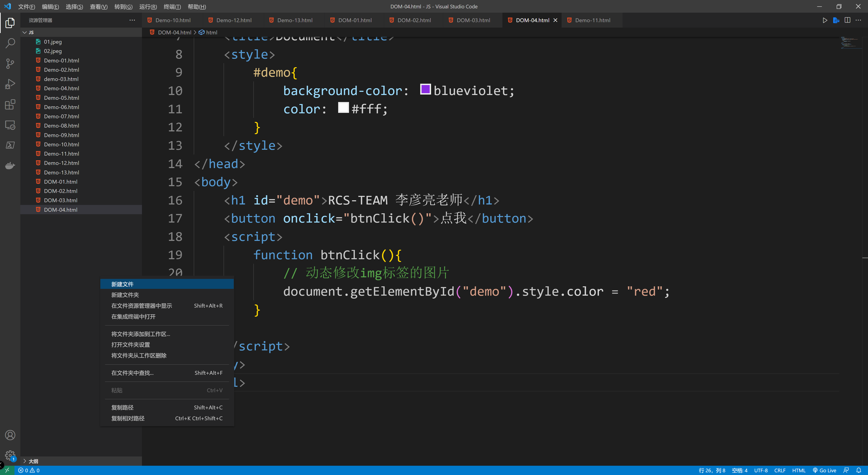868x475 pixels.
Task: Open the Source Control view
Action: pyautogui.click(x=10, y=64)
